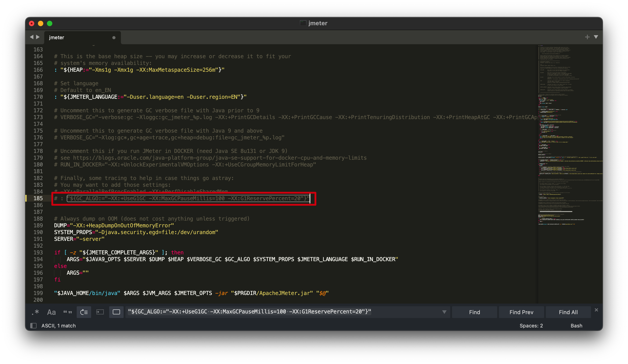The image size is (628, 364).
Task: Toggle case sensitive Aa search option
Action: point(51,312)
